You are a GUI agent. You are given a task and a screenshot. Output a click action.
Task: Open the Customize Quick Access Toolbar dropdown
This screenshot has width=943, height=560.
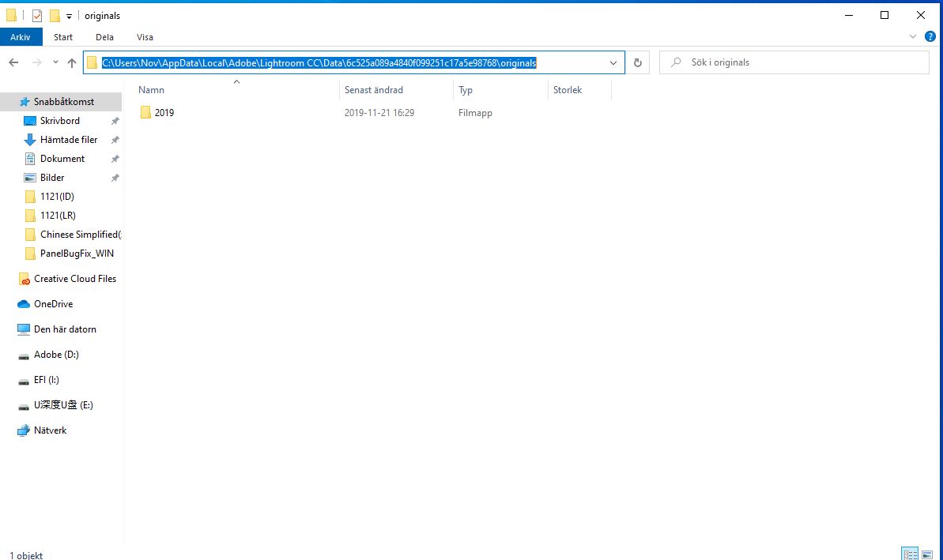[x=69, y=17]
